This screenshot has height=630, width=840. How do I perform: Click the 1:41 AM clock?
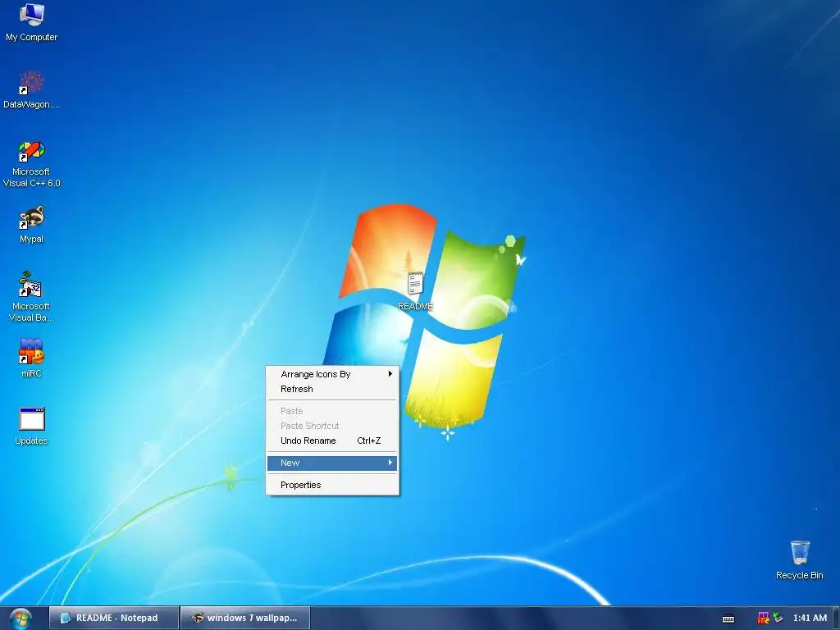(810, 618)
